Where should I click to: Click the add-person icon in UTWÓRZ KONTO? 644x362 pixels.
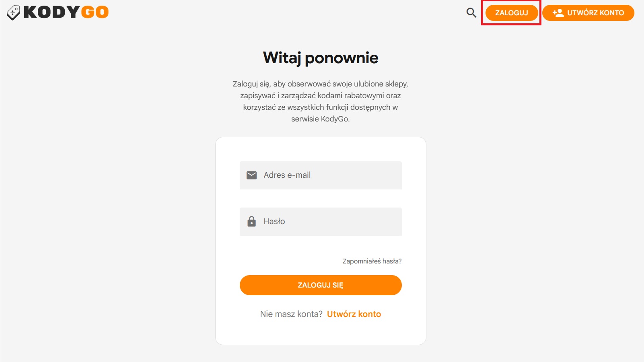click(558, 13)
